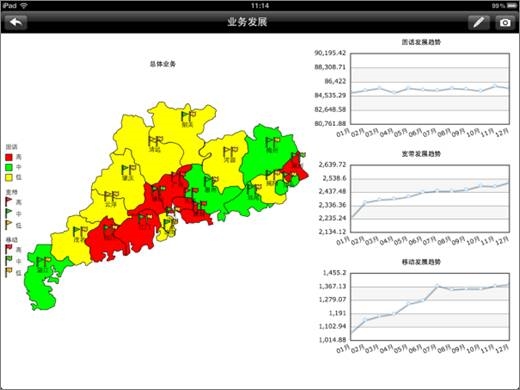Select the green medium swatch in legend

click(x=9, y=167)
